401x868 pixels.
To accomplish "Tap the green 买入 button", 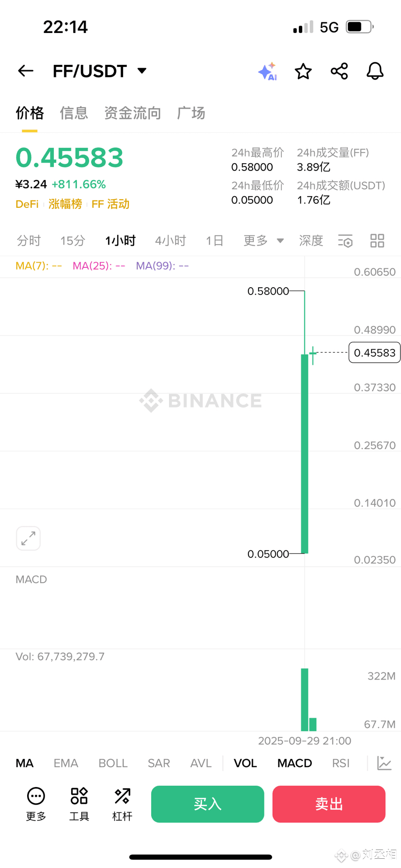I will pos(207,804).
